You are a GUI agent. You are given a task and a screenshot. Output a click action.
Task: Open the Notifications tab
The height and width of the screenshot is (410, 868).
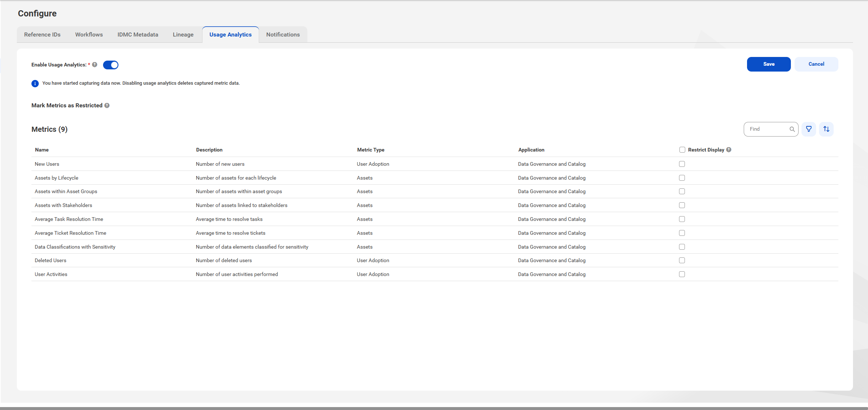[x=283, y=35]
